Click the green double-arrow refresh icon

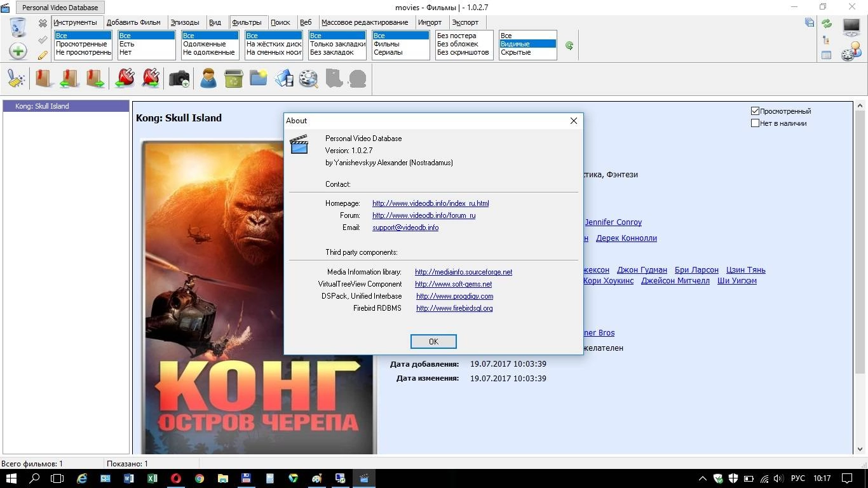827,24
